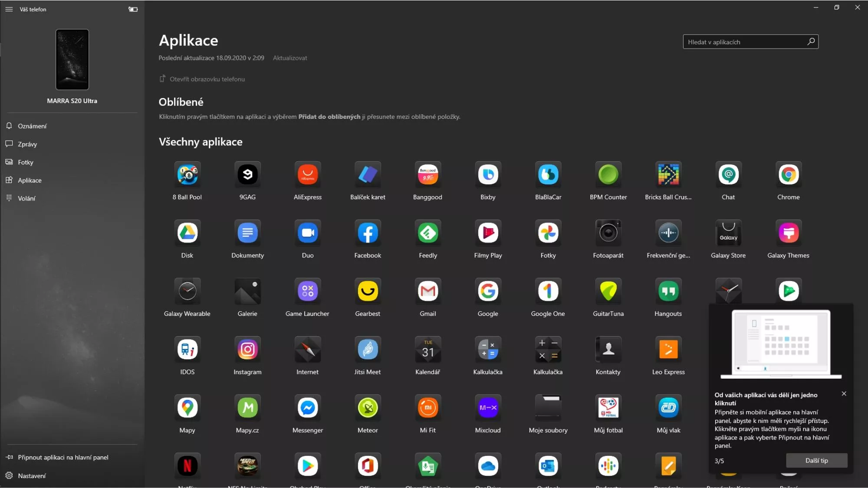This screenshot has height=488, width=868.
Task: Select Aplikace in the sidebar
Action: 72,180
